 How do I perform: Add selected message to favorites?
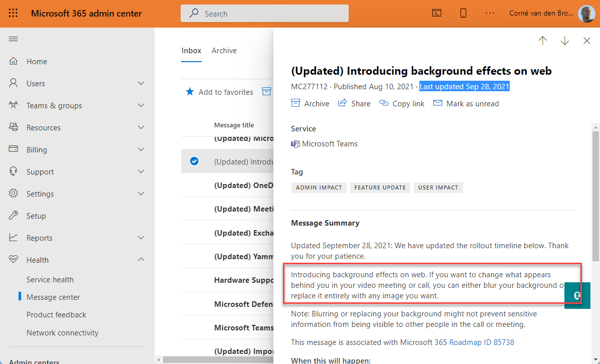(x=219, y=92)
